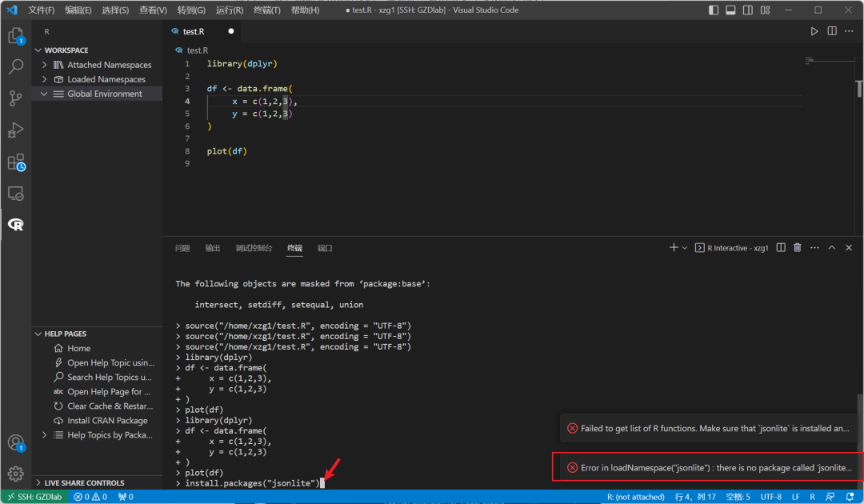Image resolution: width=864 pixels, height=504 pixels.
Task: Open the Accounts menu icon
Action: 15,442
